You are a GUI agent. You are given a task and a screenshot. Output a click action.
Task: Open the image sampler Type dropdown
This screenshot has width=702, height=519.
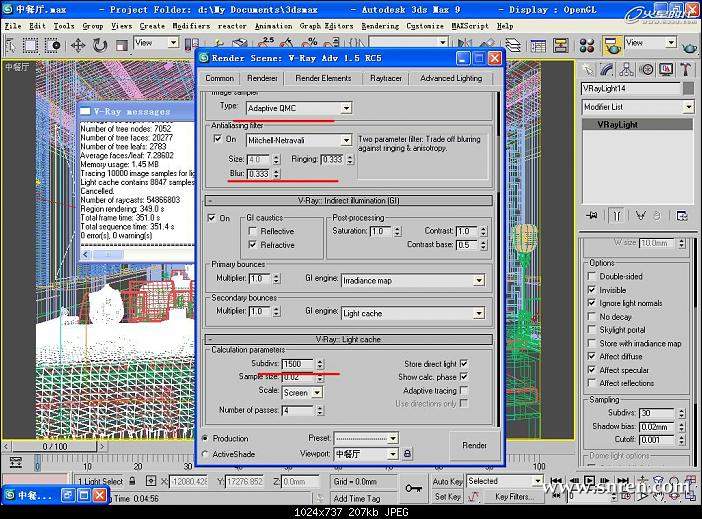coord(346,108)
